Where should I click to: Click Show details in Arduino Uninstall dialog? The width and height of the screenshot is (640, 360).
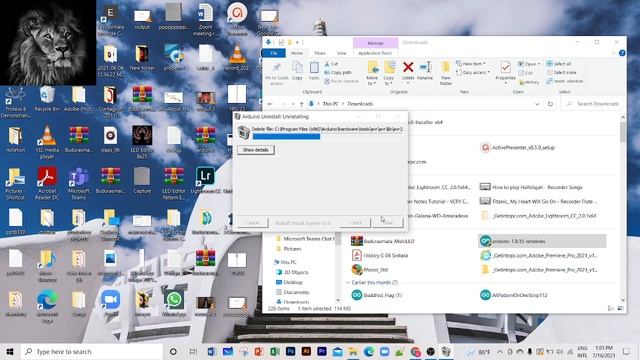256,150
